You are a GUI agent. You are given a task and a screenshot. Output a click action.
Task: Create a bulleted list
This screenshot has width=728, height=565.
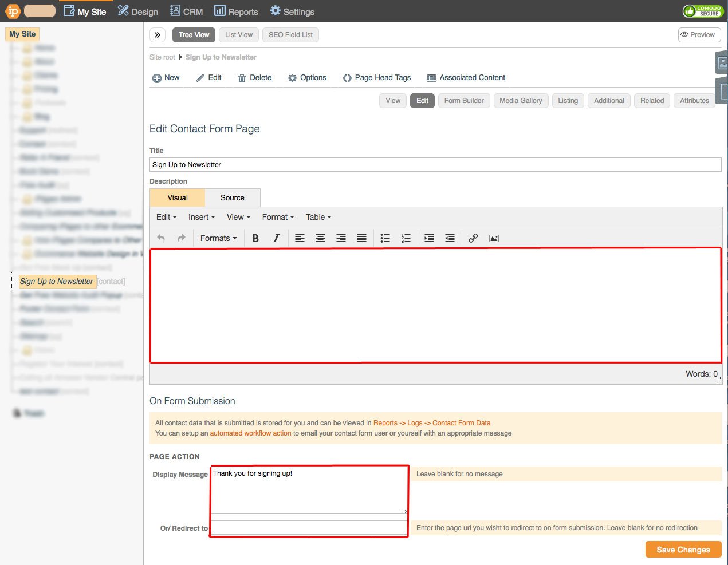click(385, 238)
